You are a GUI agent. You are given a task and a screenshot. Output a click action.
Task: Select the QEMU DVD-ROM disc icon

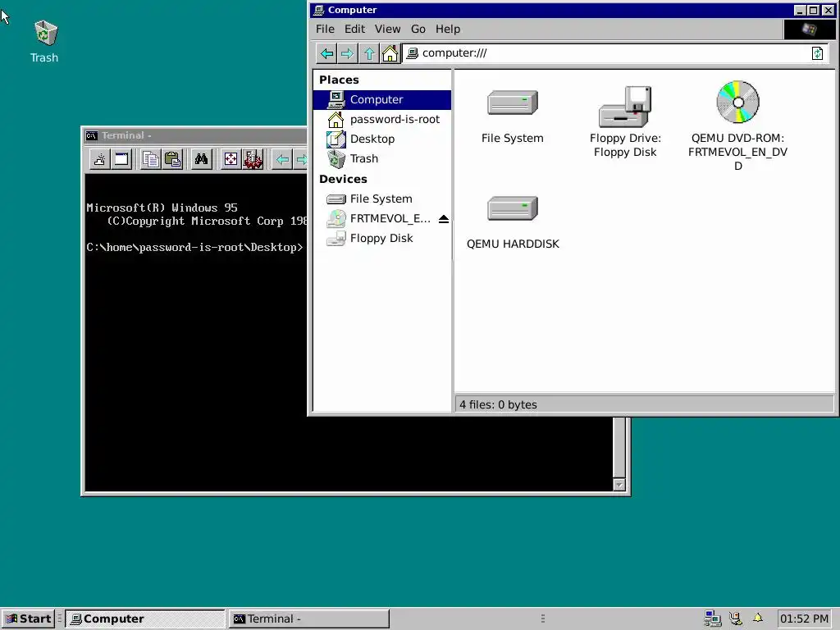[x=737, y=102]
